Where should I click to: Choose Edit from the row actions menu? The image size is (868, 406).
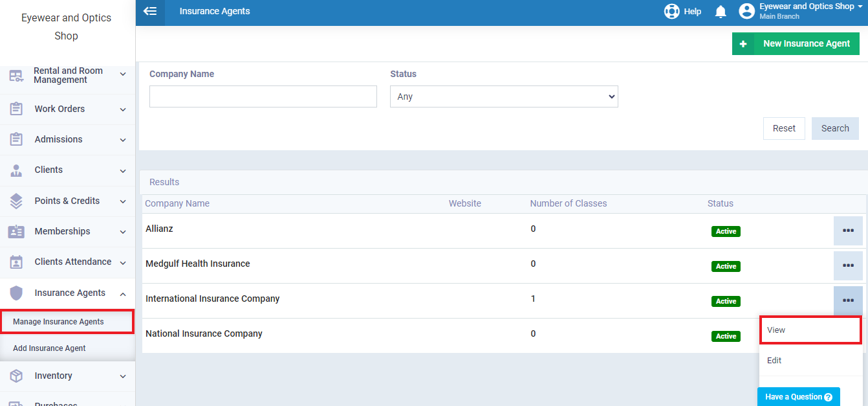click(810, 361)
